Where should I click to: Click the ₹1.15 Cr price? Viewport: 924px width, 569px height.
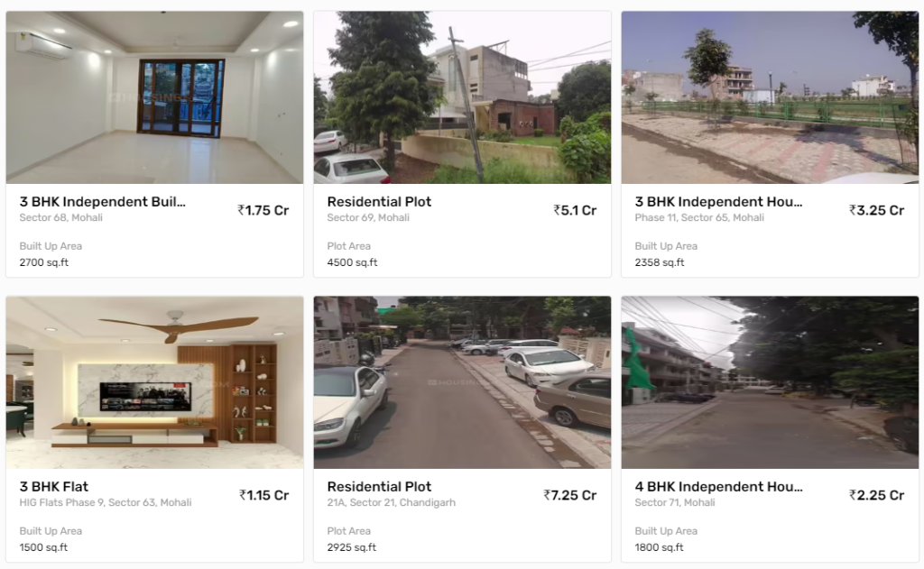[x=263, y=495]
